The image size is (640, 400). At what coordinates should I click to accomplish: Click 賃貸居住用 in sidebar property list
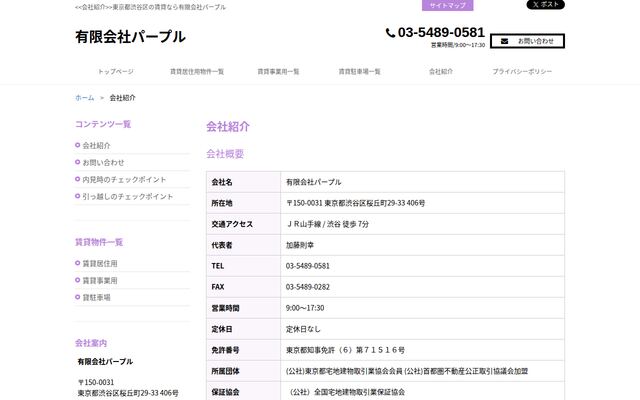click(100, 264)
